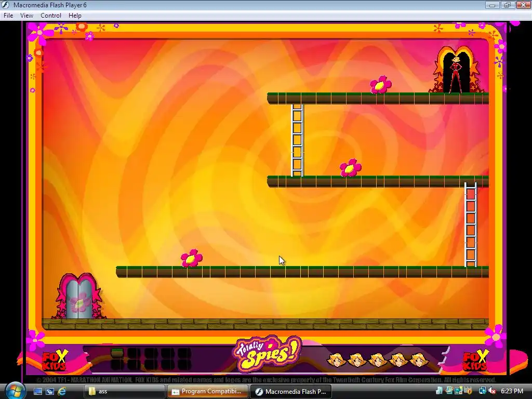Click the Totally Spies! logo

pyautogui.click(x=267, y=354)
